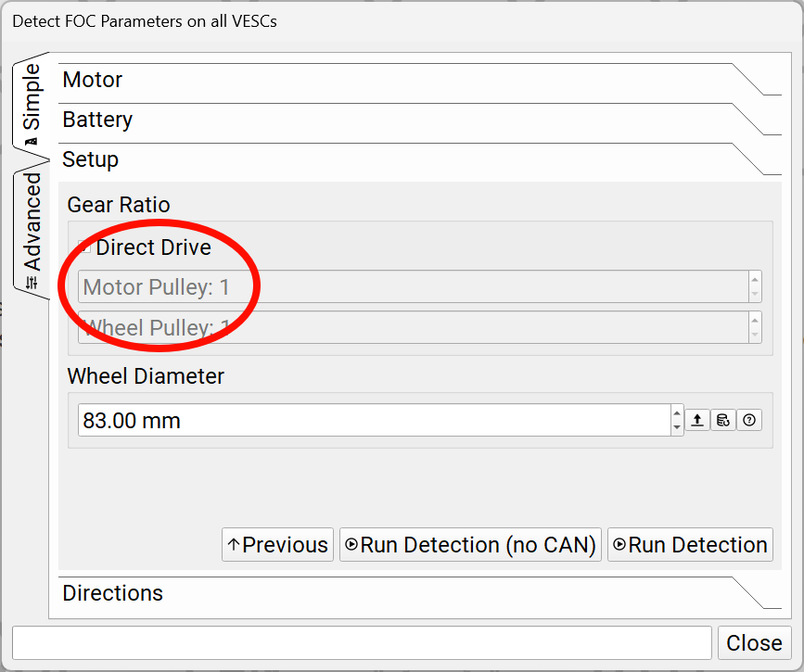Click Run Detection (no CAN) button
The height and width of the screenshot is (672, 804).
click(x=470, y=544)
